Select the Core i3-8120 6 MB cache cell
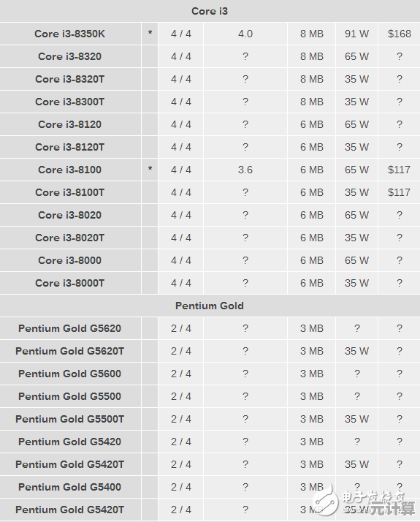420x522 pixels. [x=312, y=124]
